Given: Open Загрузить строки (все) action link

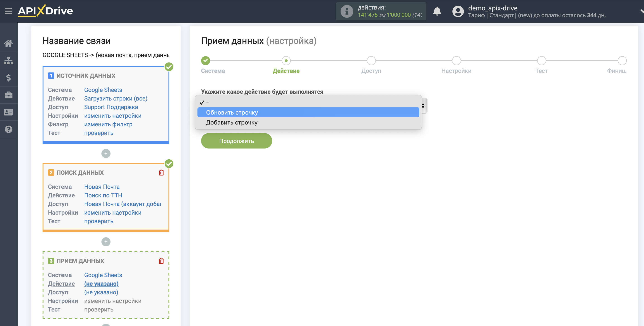Looking at the screenshot, I should 116,98.
